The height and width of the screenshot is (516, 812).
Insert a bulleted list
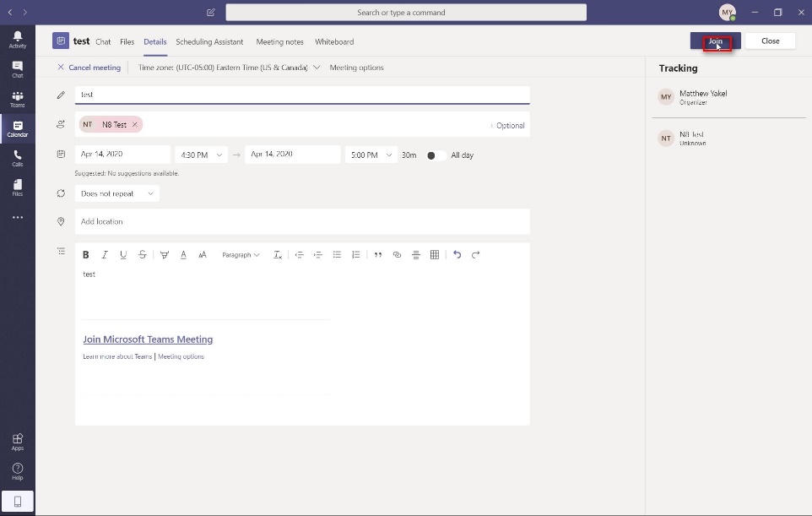click(x=337, y=254)
